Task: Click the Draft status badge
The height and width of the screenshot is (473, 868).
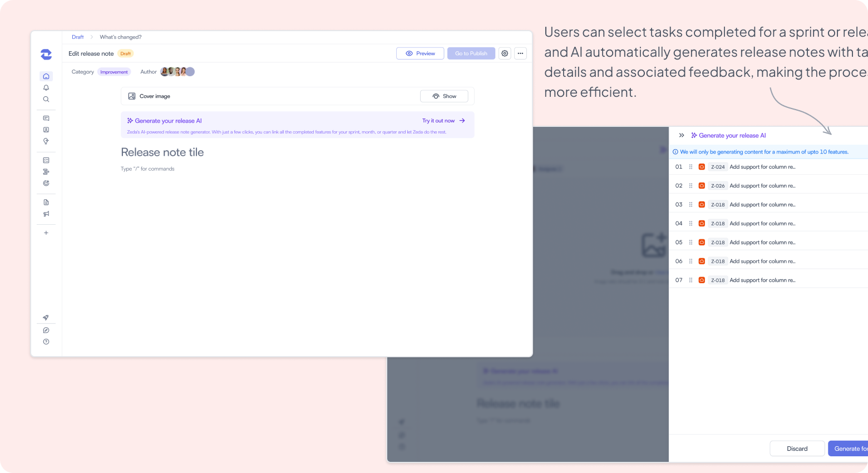Action: coord(126,53)
